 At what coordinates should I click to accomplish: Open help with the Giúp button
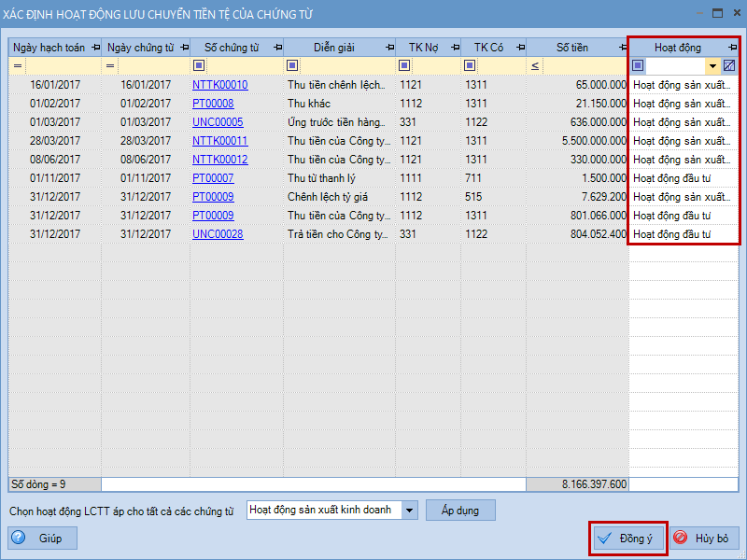[44, 539]
